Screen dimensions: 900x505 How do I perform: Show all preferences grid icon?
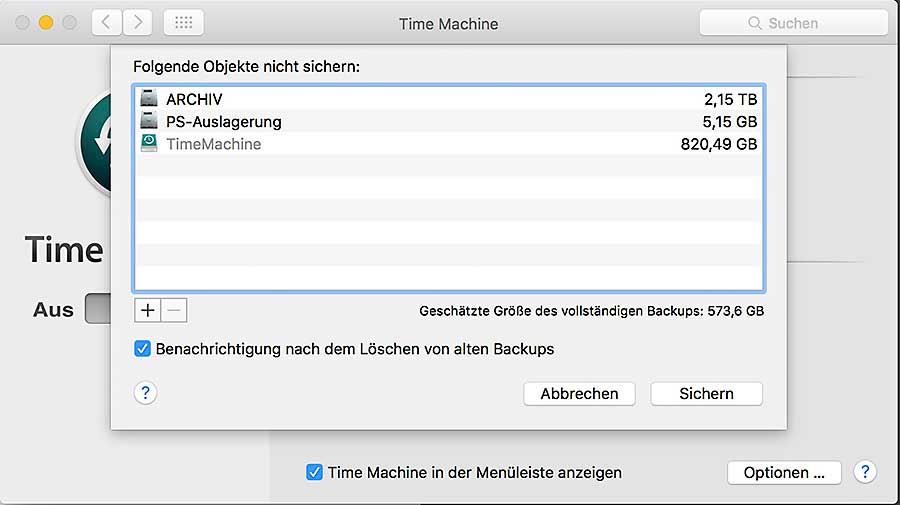[183, 22]
